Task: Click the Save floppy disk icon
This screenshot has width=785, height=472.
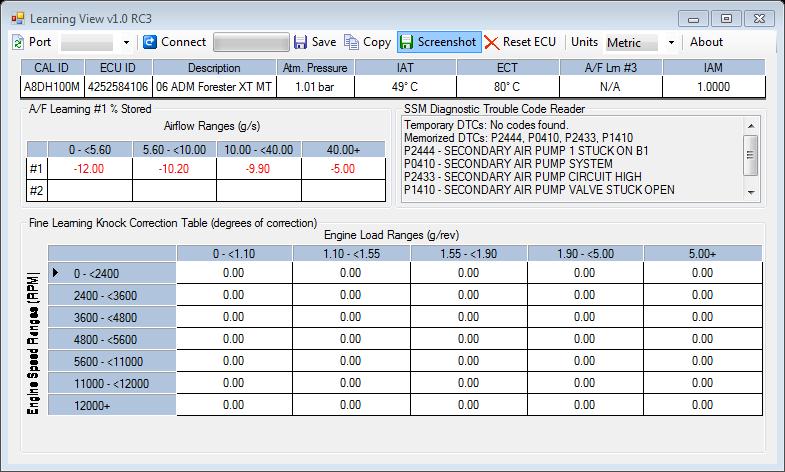Action: [300, 42]
